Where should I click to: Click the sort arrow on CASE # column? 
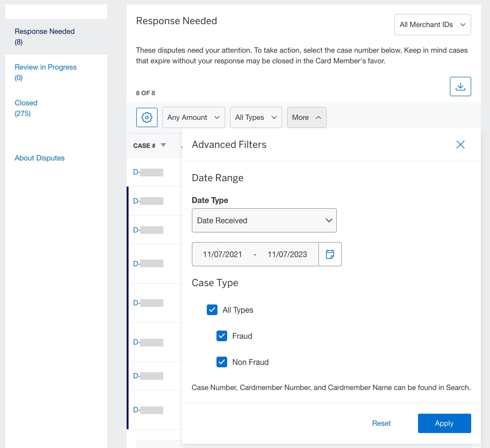[163, 144]
